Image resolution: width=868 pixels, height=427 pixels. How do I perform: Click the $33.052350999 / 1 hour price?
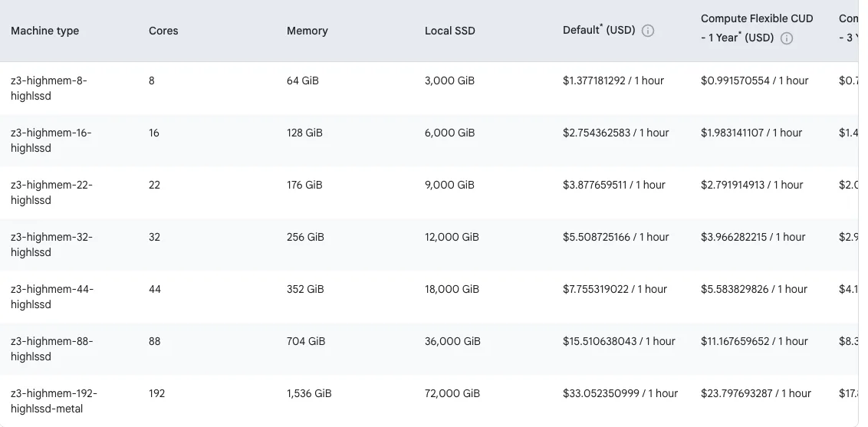620,393
